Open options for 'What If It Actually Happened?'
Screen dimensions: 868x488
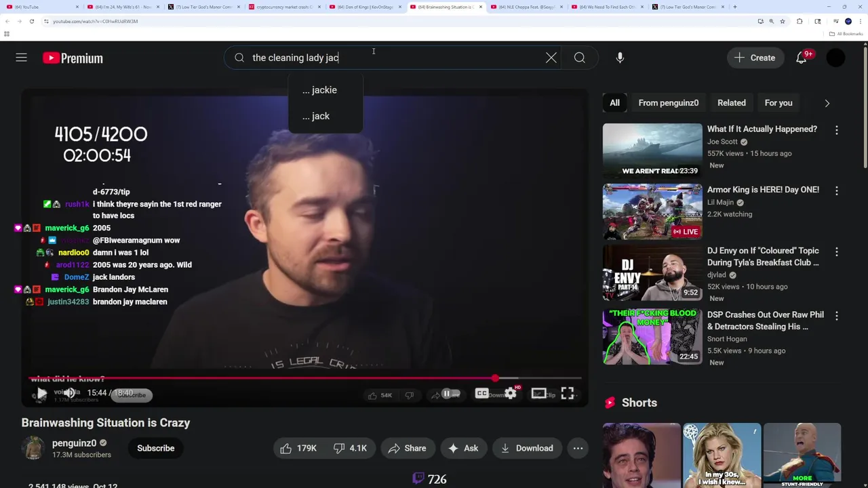click(836, 130)
